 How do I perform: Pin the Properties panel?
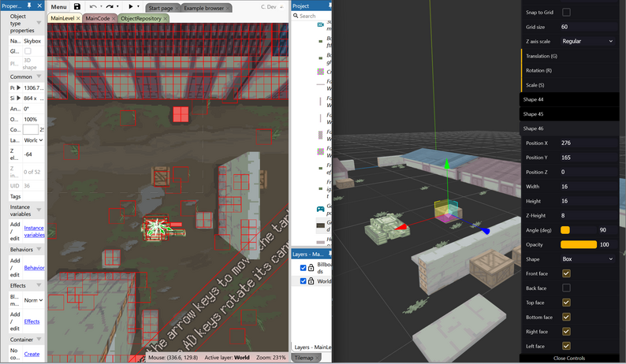coord(29,6)
